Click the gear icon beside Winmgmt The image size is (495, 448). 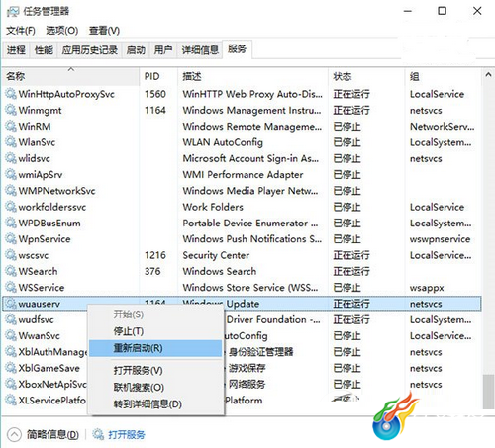[x=11, y=110]
